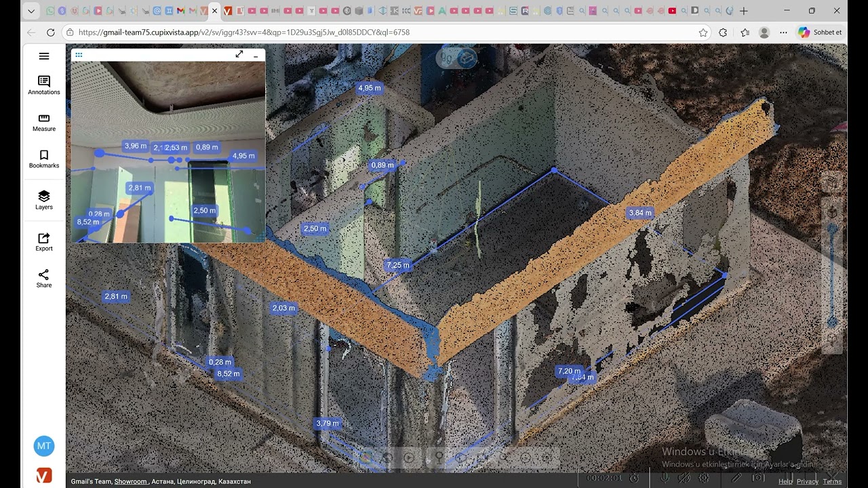Click the pencil draw icon in recording bar
This screenshot has width=868, height=488.
(736, 478)
